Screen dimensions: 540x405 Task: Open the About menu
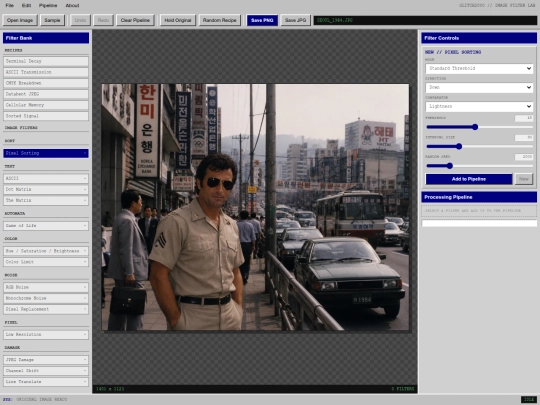72,6
